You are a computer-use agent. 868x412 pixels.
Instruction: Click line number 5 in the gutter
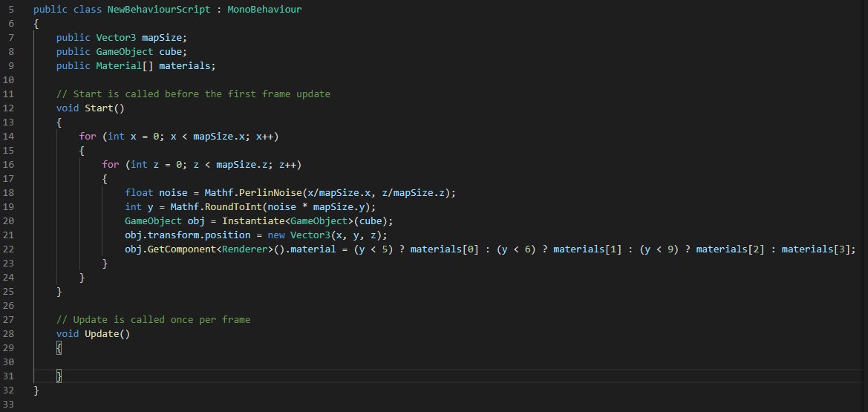click(x=12, y=10)
